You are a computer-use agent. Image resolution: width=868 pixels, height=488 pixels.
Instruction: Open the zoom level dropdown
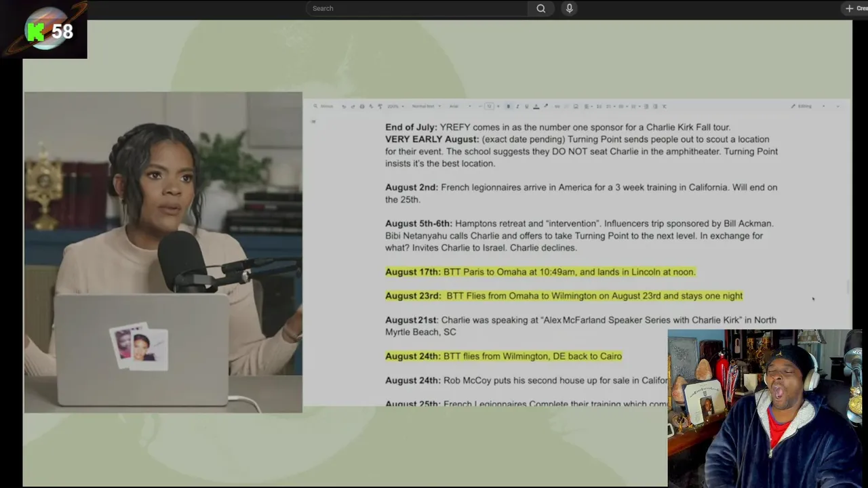[x=395, y=106]
